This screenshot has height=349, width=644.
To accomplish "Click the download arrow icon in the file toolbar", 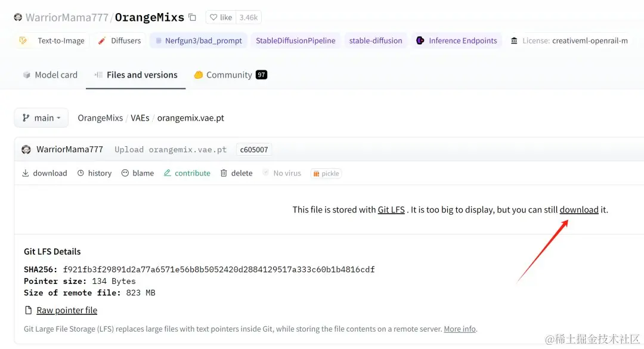I will (x=26, y=173).
